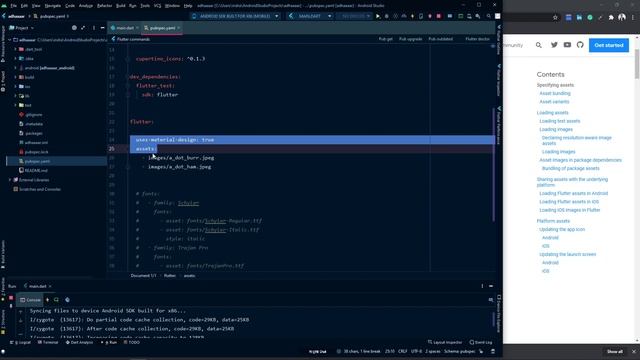Expand the build folder node
The height and width of the screenshot is (360, 640).
tap(16, 77)
